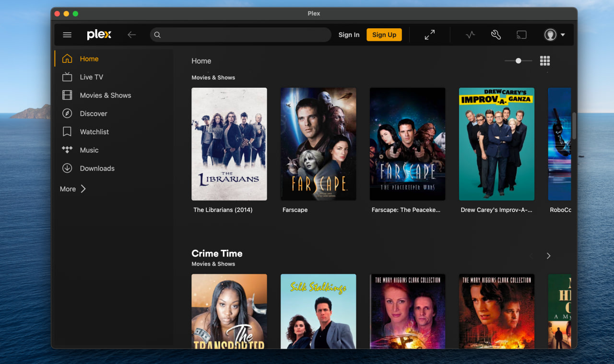614x364 pixels.
Task: Toggle the sidebar with the hamburger icon
Action: (x=67, y=35)
